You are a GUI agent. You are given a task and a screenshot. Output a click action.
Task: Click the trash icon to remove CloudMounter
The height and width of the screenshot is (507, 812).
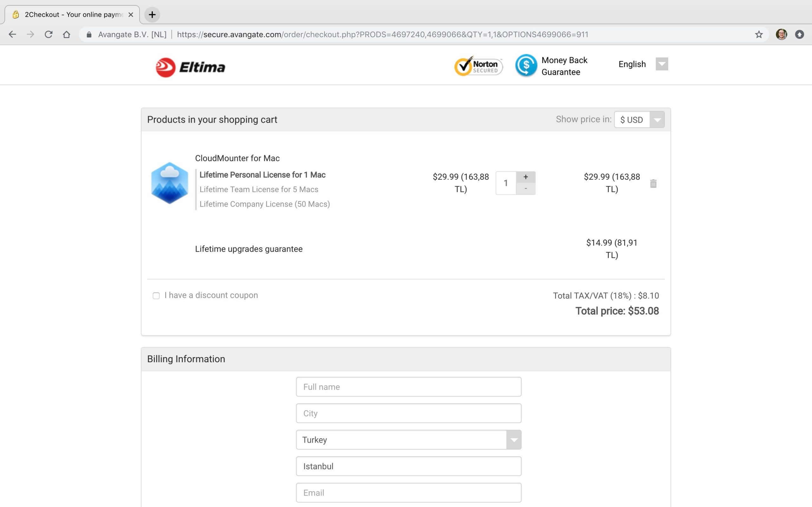click(x=653, y=183)
